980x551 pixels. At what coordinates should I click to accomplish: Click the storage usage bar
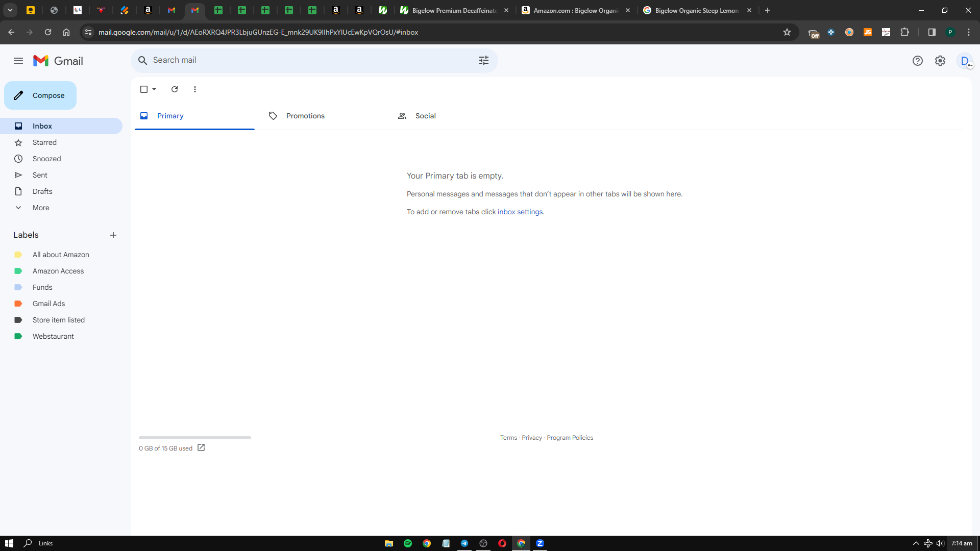tap(195, 438)
